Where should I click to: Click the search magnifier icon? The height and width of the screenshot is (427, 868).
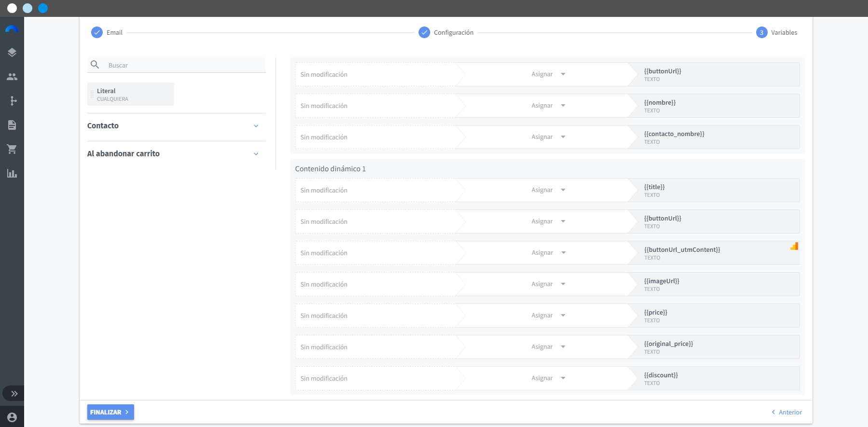click(x=95, y=65)
